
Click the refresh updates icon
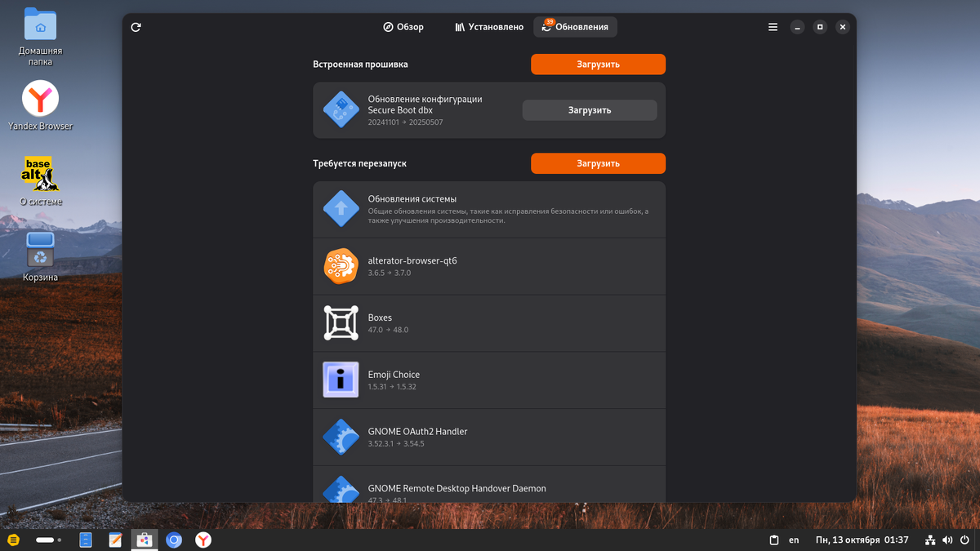136,27
